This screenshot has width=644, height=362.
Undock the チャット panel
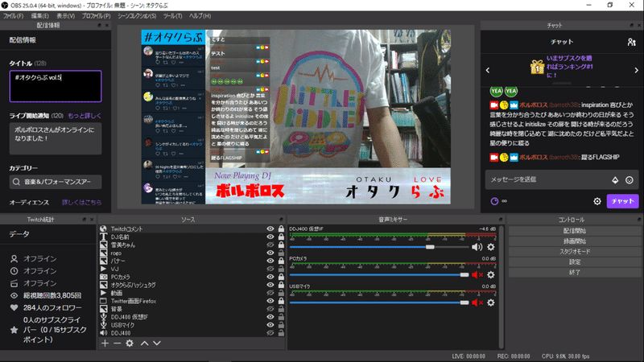point(631,26)
